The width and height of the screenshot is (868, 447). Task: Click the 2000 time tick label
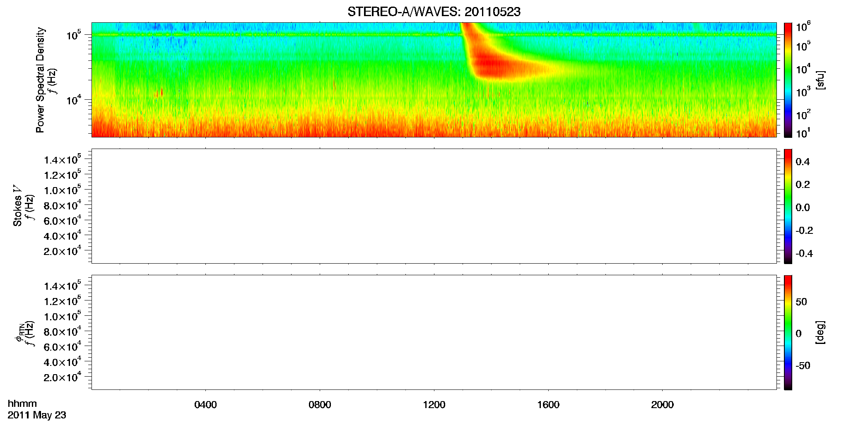[662, 405]
